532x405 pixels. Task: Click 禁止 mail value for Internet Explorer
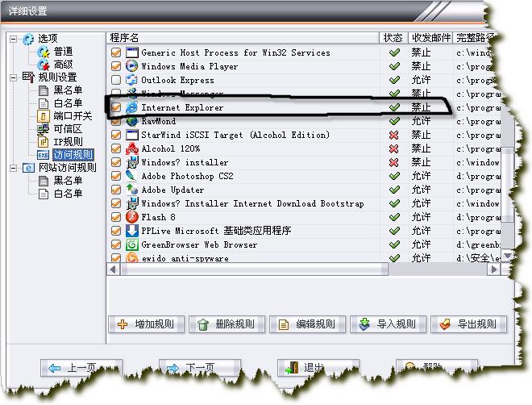tap(421, 107)
